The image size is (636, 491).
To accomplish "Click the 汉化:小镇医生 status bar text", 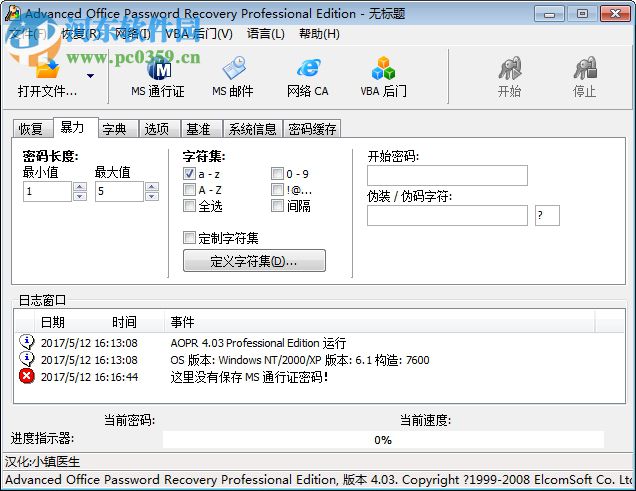I will tap(42, 461).
